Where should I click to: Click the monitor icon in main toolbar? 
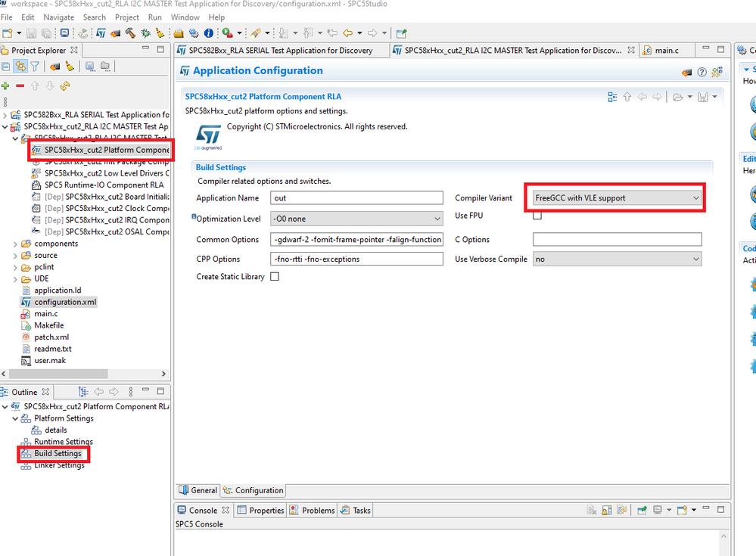(x=64, y=33)
